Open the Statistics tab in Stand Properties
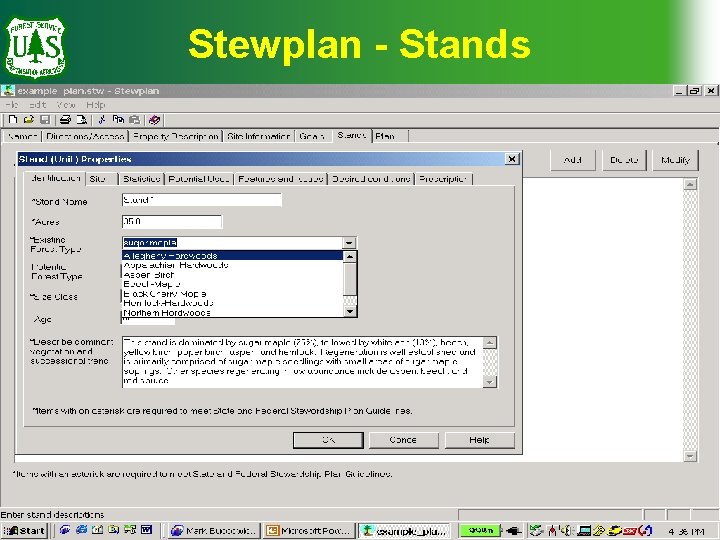Screen dimensions: 720x540 coord(141,179)
